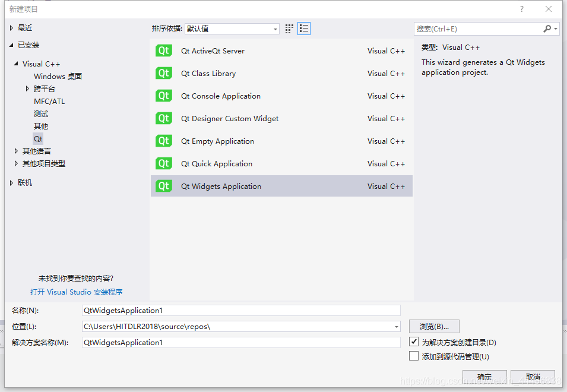
Task: Expand the 其他项目类型 tree node
Action: (16, 163)
